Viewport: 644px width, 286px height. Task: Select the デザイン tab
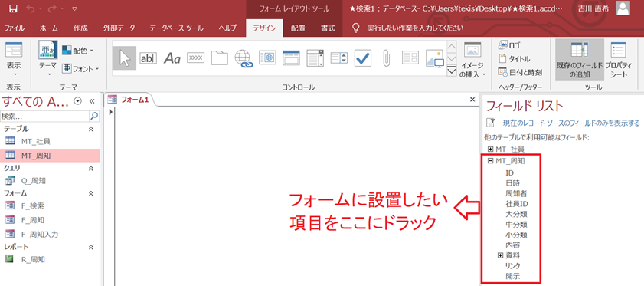(x=264, y=28)
